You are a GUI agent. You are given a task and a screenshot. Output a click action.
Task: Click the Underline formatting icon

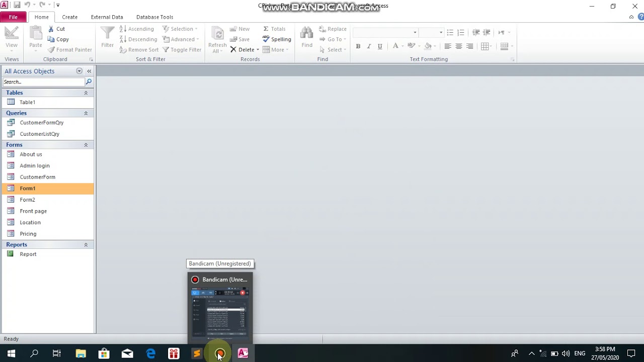point(380,46)
